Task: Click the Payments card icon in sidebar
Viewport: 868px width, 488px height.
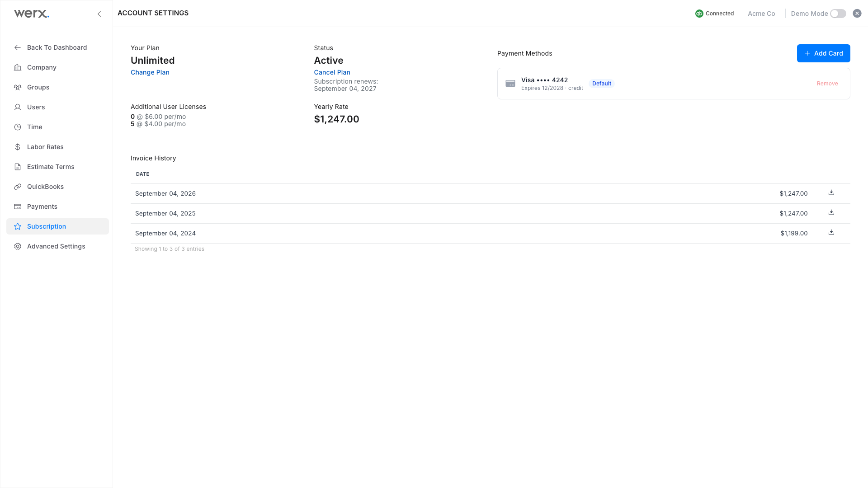Action: tap(18, 206)
